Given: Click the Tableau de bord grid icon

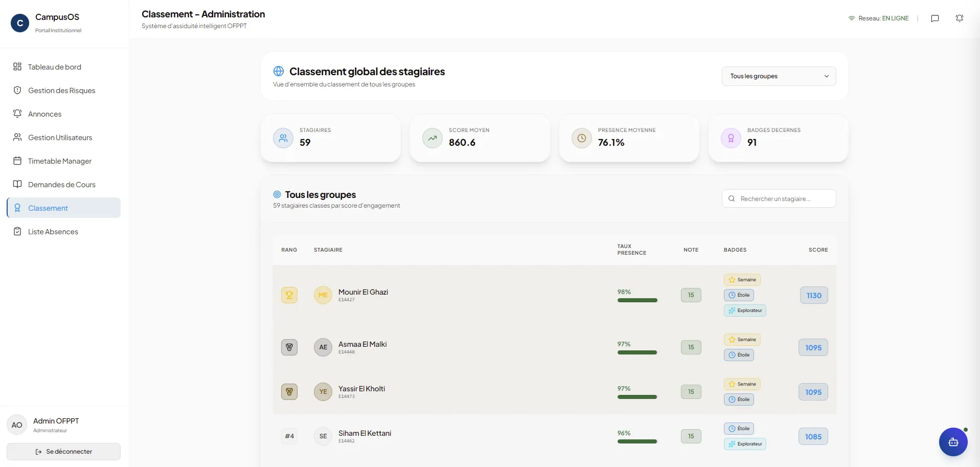Looking at the screenshot, I should click(17, 66).
